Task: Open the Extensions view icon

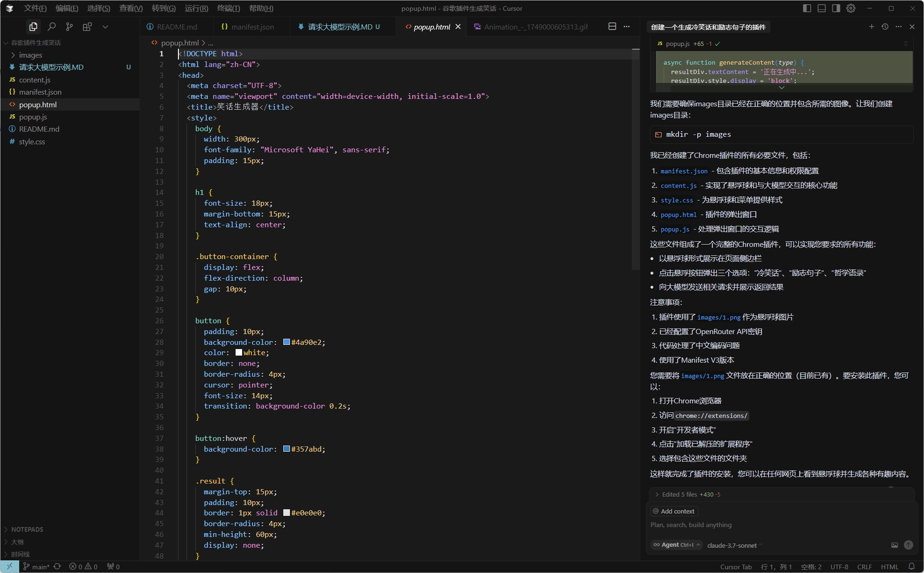Action: (x=87, y=27)
